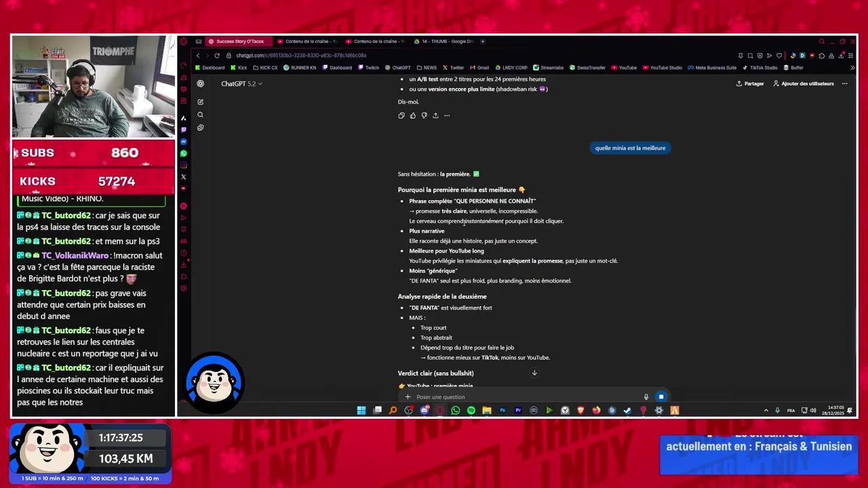Open the NEWS bookmark folder

click(427, 68)
